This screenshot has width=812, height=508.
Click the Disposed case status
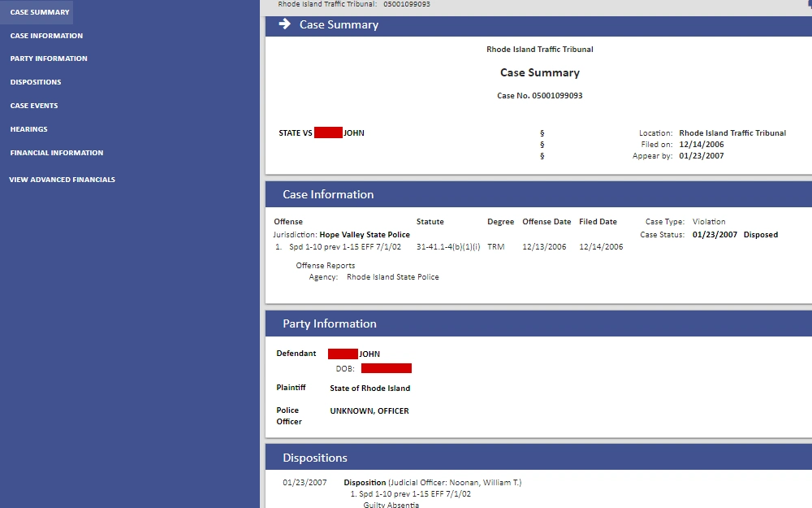[760, 234]
